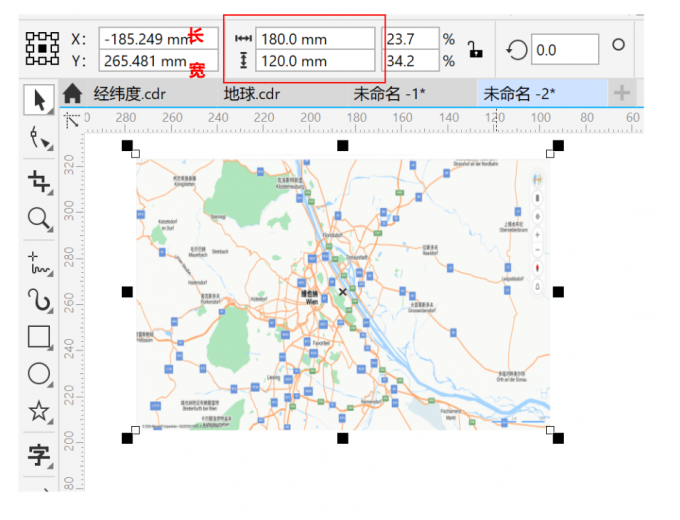
Task: Click the bottom-left selection handle
Action: click(x=127, y=438)
